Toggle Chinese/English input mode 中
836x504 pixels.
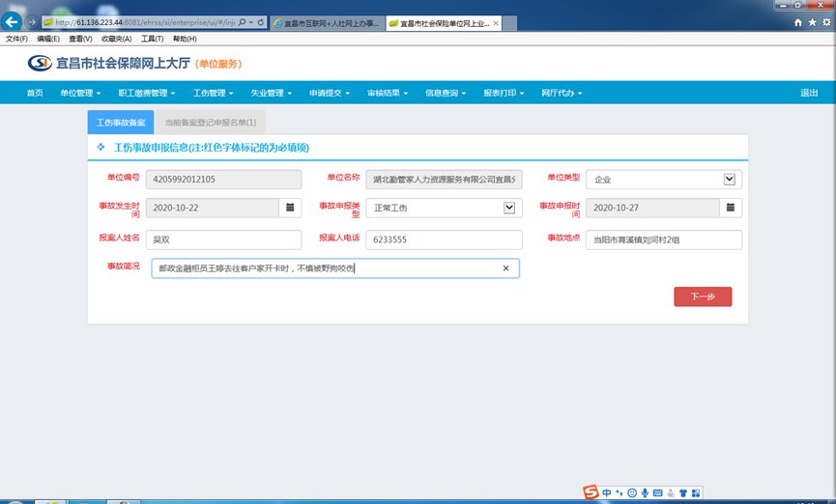(x=607, y=492)
